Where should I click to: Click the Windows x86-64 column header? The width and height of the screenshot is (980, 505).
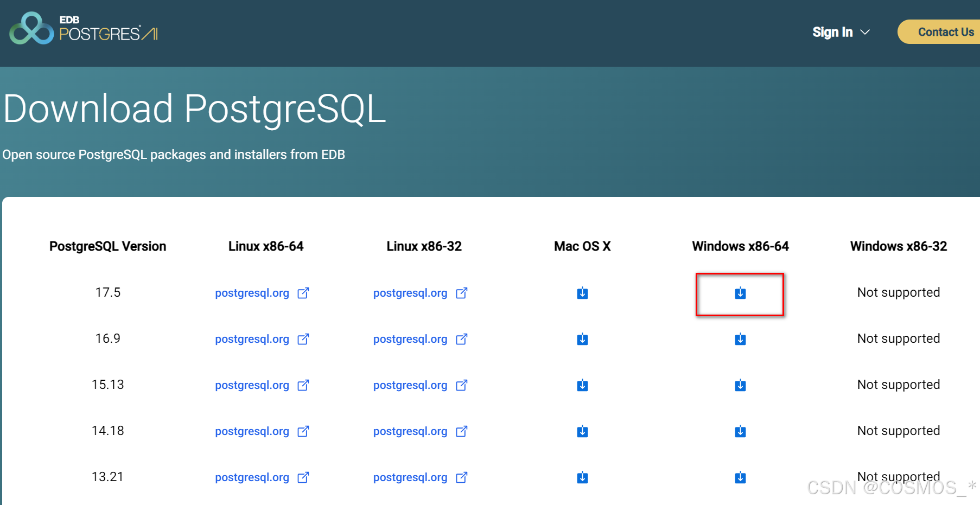coord(740,246)
